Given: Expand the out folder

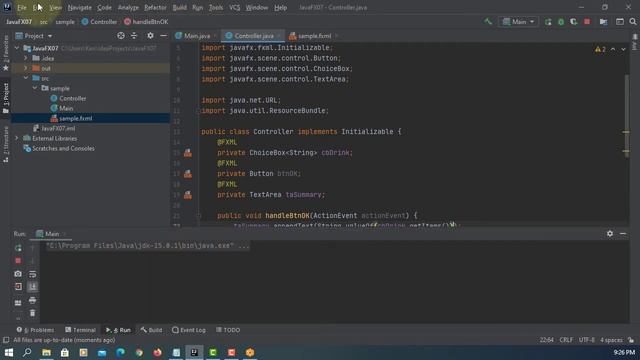Looking at the screenshot, I should 26,68.
